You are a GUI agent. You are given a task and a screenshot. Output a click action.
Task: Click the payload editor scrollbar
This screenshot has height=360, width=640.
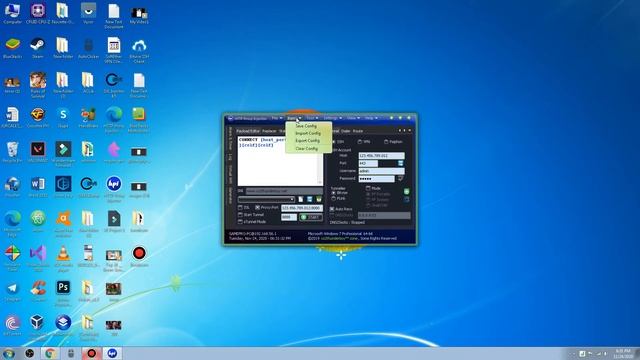[321, 161]
